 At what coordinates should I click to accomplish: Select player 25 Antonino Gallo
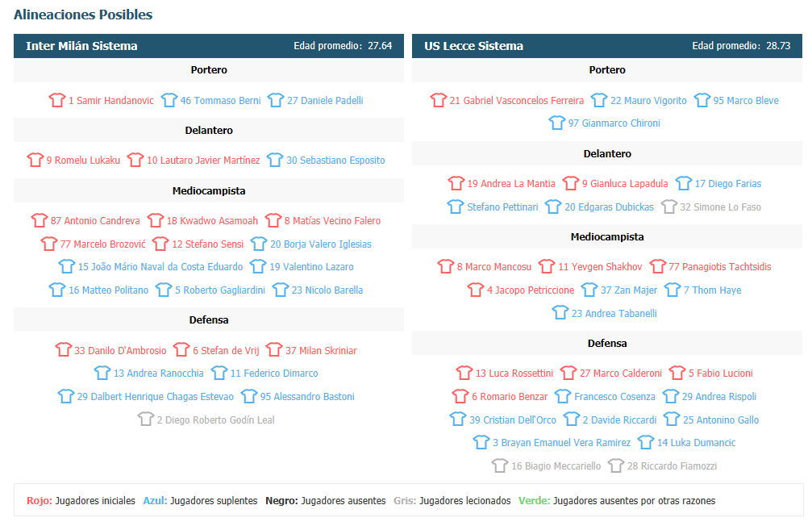coord(721,420)
